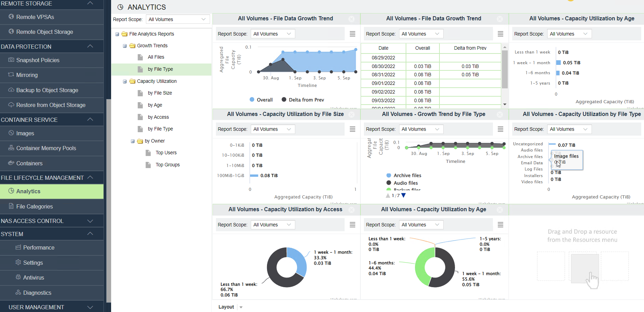Open chart menu for first File Data Growth Trend chart panel

pyautogui.click(x=353, y=34)
